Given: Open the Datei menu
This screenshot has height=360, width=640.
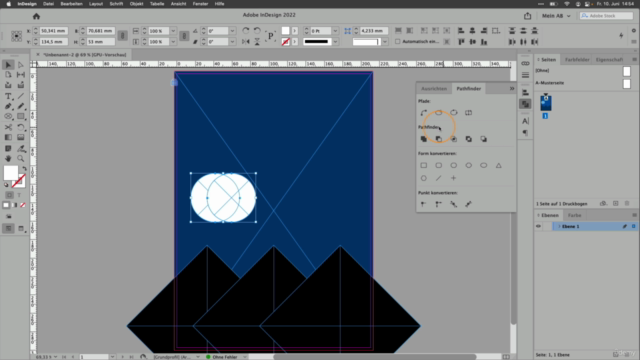Looking at the screenshot, I should coord(48,4).
